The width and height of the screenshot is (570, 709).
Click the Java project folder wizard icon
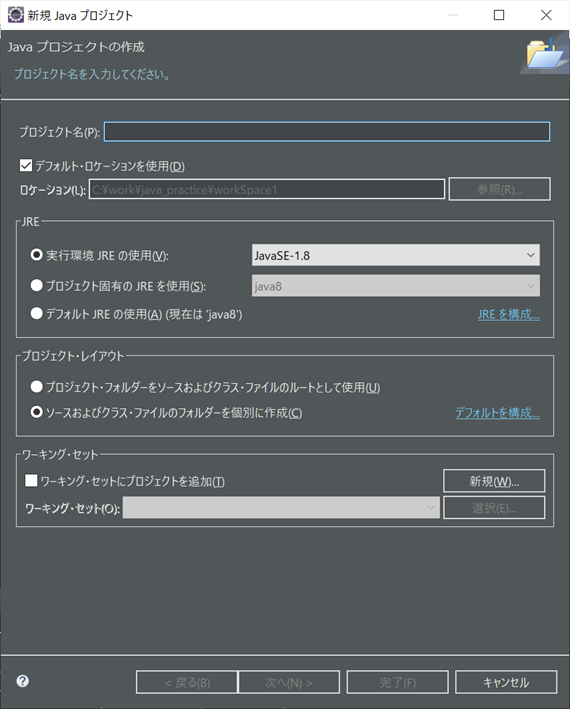545,55
